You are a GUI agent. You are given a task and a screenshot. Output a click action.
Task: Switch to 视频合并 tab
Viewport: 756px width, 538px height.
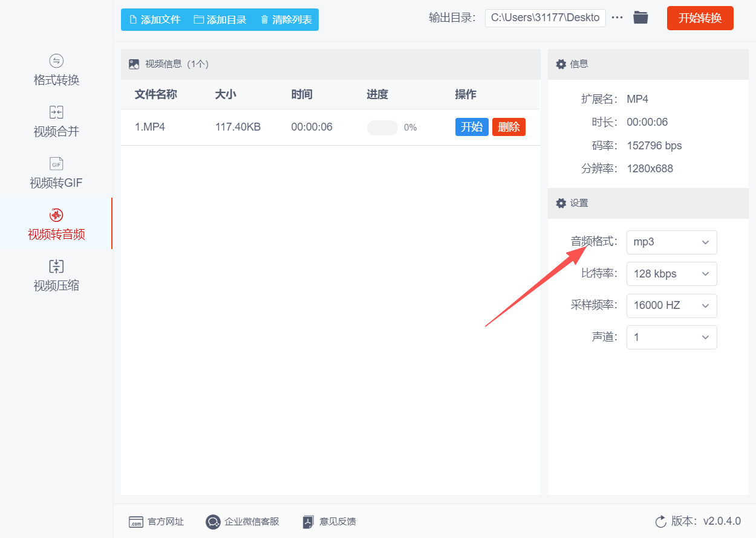click(56, 122)
